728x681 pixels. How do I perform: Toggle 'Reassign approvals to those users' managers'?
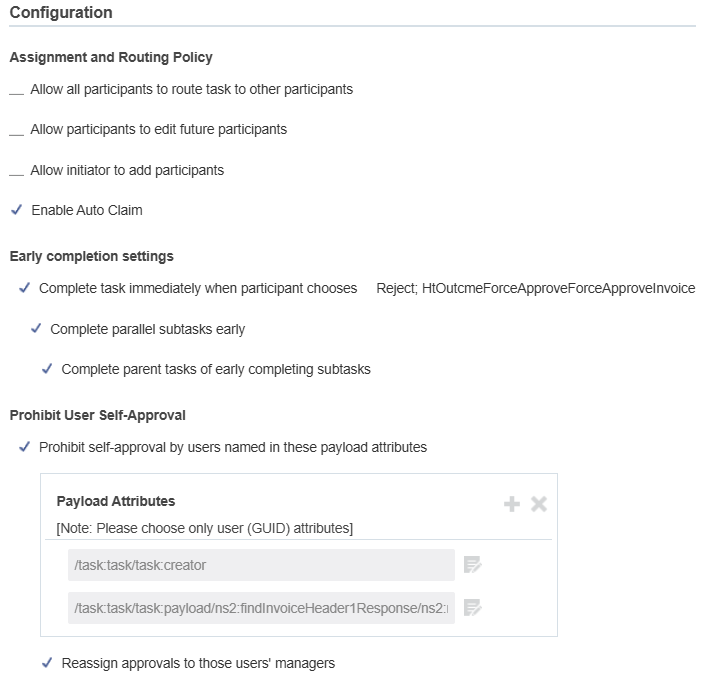point(47,663)
